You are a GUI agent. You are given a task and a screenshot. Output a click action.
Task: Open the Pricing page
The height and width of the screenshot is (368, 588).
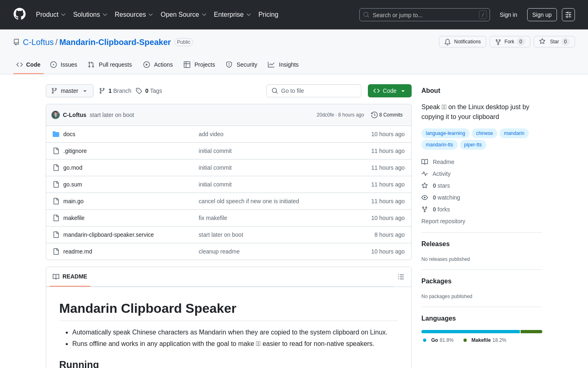[x=268, y=15]
